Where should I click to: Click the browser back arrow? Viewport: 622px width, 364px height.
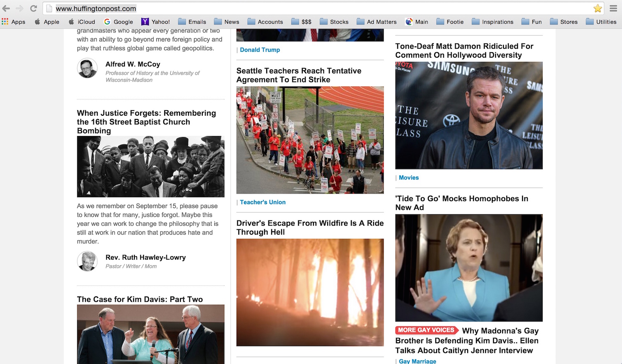pyautogui.click(x=6, y=8)
